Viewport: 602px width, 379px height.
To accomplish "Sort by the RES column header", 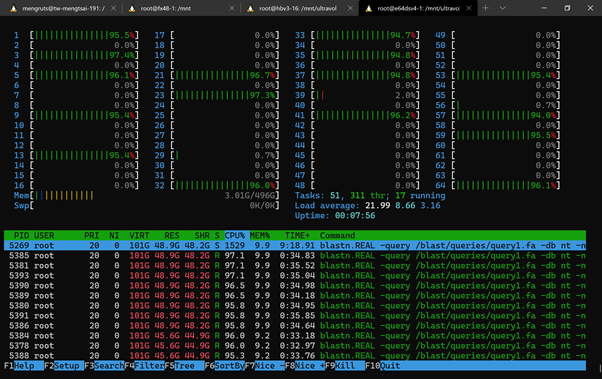I will tap(172, 235).
